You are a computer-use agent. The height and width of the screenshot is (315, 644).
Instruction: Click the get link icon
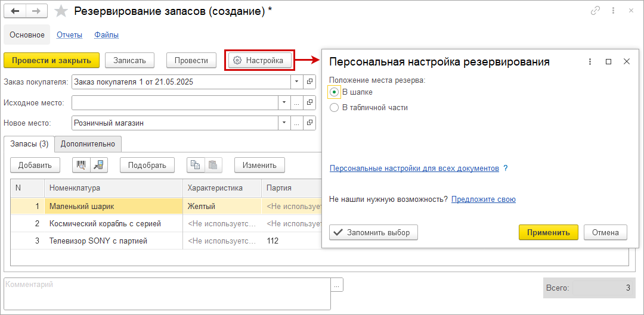point(595,11)
